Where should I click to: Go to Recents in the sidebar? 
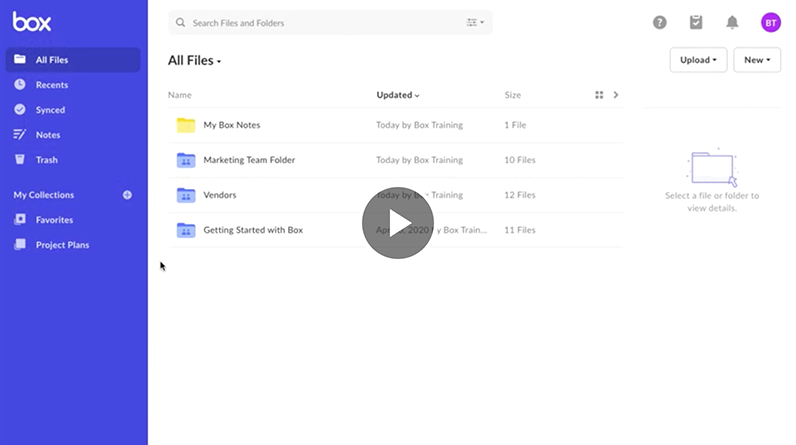[51, 85]
